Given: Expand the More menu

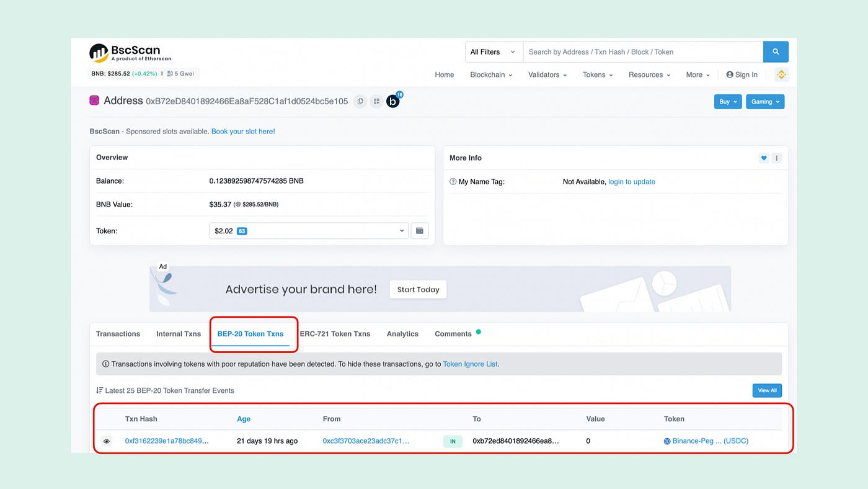Looking at the screenshot, I should [698, 74].
